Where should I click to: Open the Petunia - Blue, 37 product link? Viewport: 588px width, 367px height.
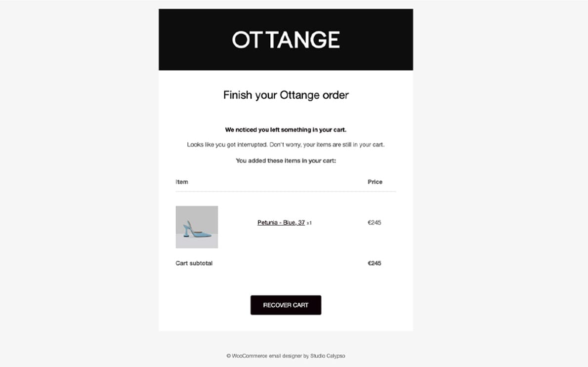click(281, 223)
